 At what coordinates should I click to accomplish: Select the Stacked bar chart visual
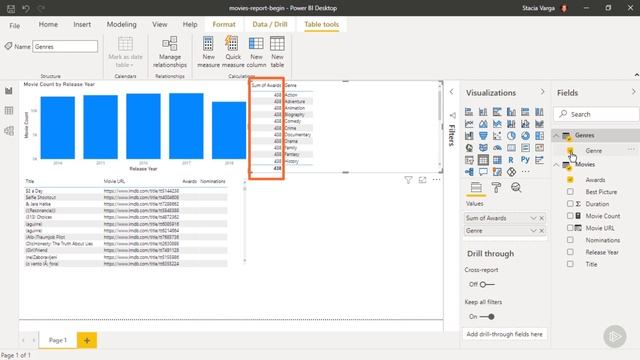point(469,112)
